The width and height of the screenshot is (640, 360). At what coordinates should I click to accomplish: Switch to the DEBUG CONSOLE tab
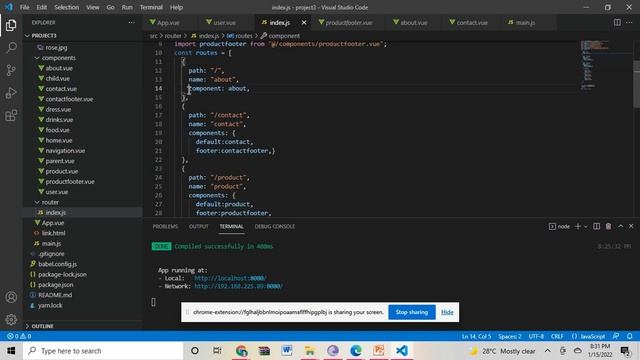click(x=274, y=227)
